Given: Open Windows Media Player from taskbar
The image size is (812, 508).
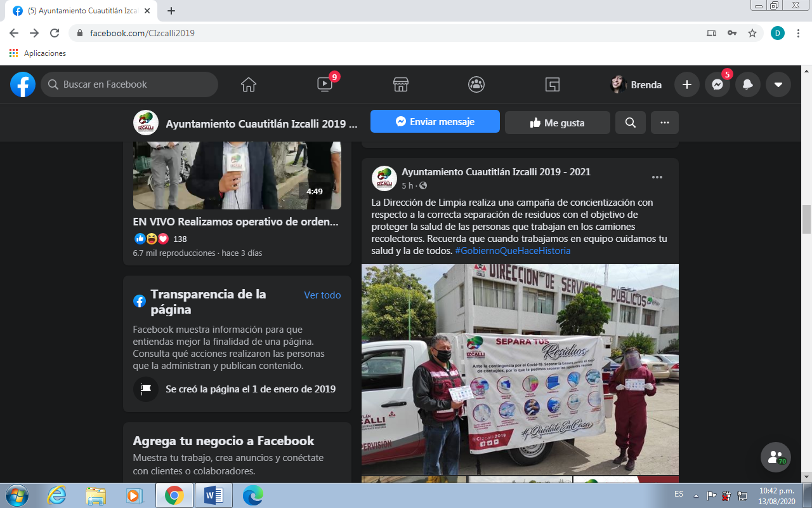Looking at the screenshot, I should coord(135,495).
